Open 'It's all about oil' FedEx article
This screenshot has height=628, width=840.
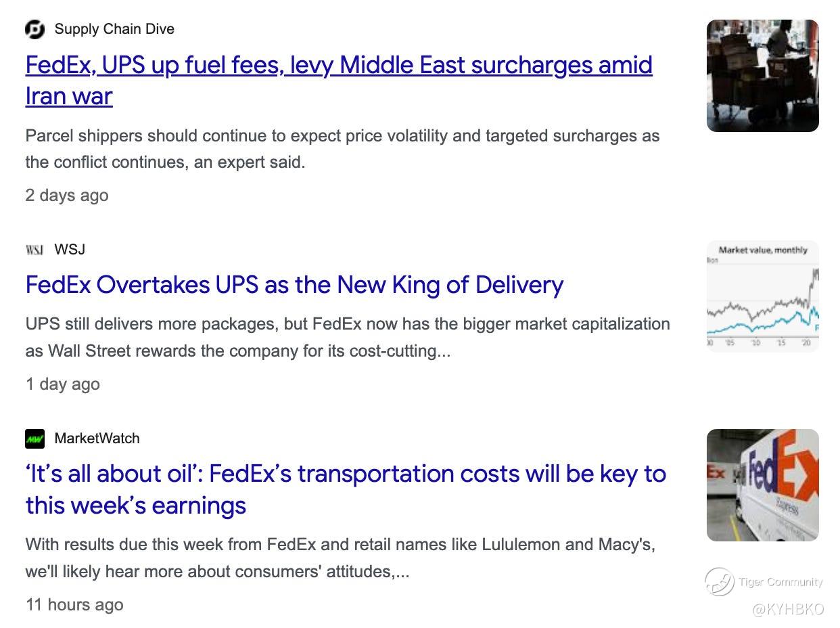click(x=346, y=489)
